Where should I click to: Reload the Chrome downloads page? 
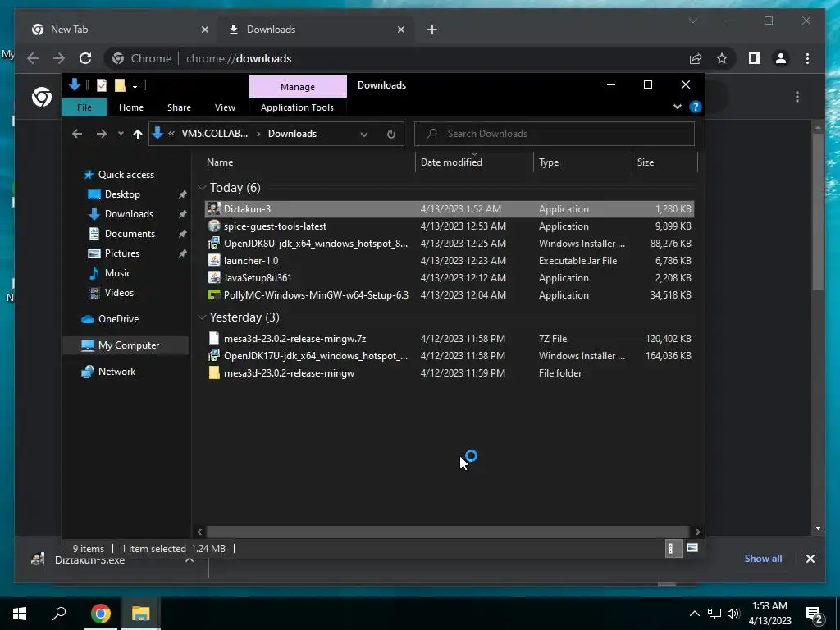[x=85, y=58]
